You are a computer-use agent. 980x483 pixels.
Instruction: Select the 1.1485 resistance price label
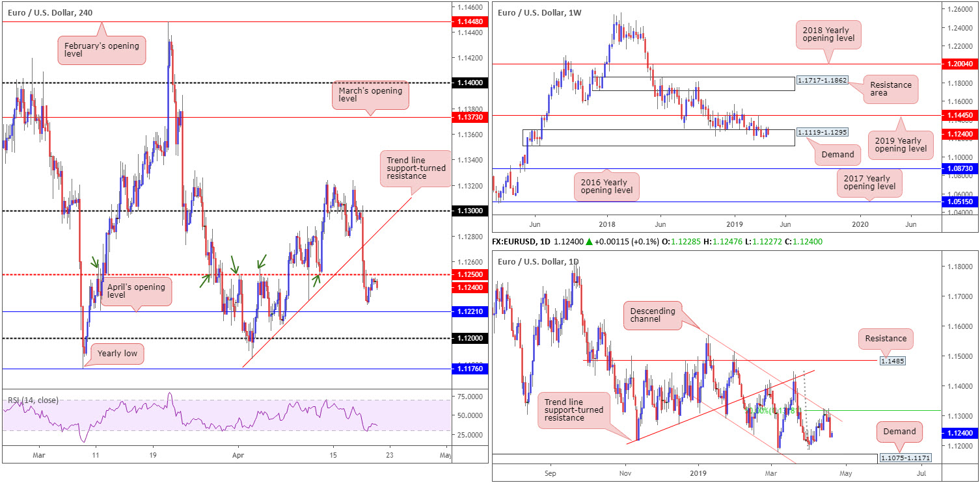(x=892, y=360)
